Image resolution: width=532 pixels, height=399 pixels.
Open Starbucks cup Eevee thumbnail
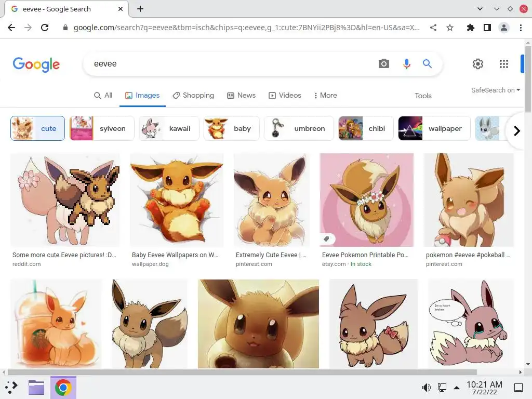[x=56, y=324]
